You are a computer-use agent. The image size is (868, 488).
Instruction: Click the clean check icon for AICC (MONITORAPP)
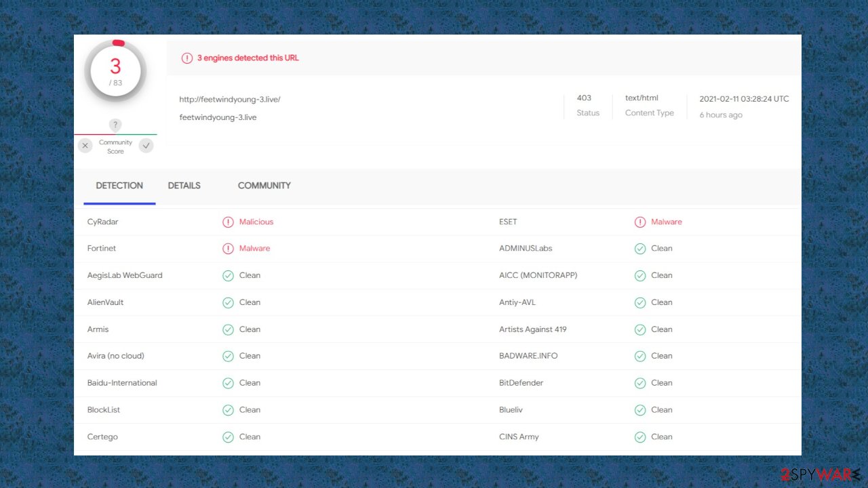640,276
